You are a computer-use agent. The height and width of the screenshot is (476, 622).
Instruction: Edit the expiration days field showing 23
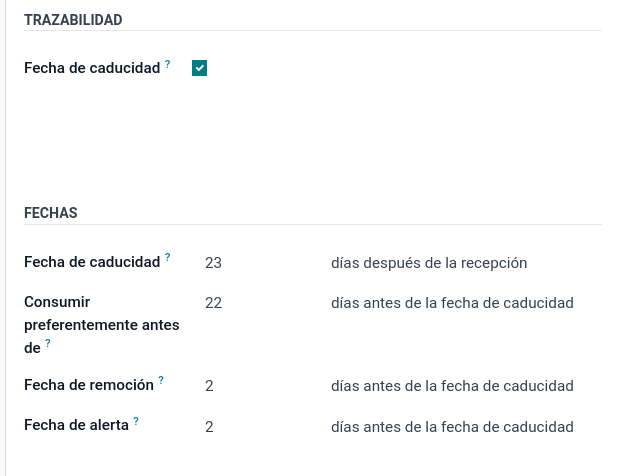coord(262,263)
